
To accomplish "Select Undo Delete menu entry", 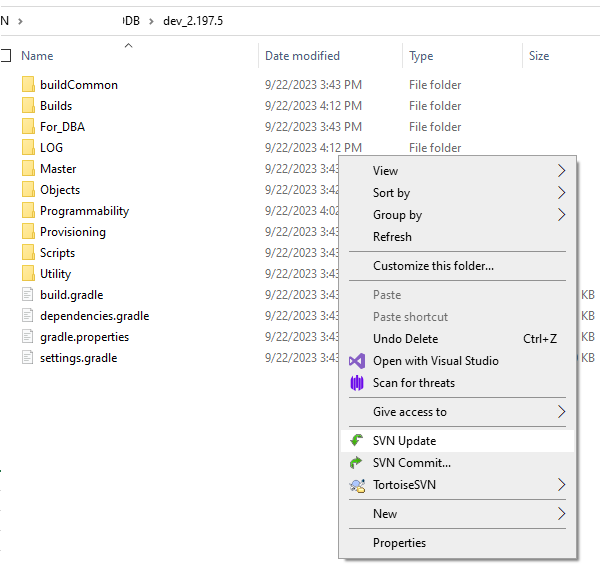I will (x=405, y=339).
